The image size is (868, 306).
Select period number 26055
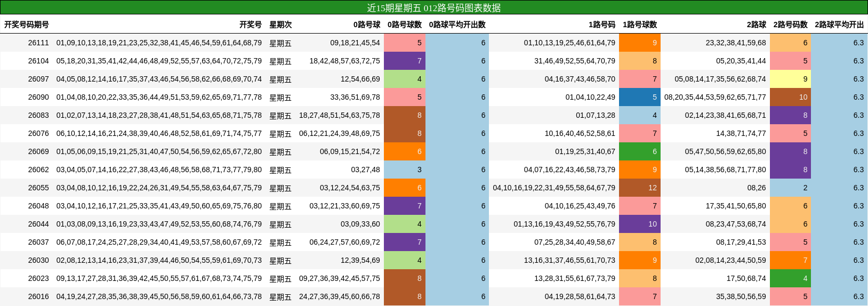tap(38, 188)
